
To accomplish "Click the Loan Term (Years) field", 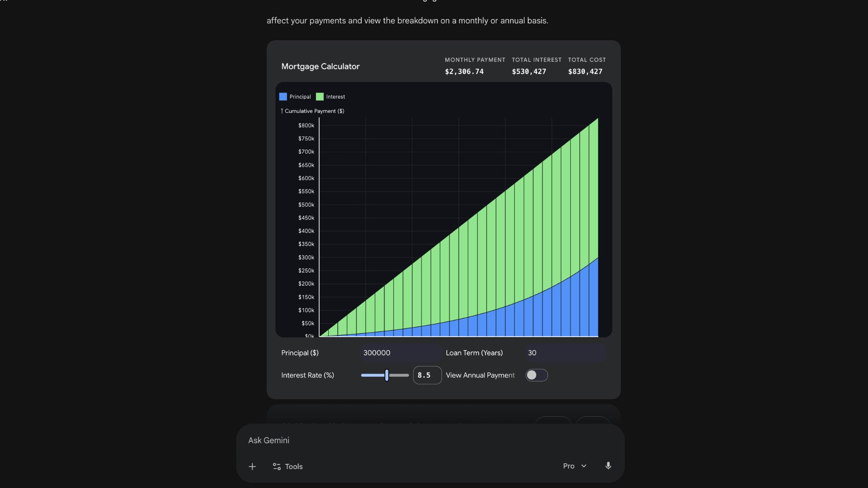I will pyautogui.click(x=565, y=353).
